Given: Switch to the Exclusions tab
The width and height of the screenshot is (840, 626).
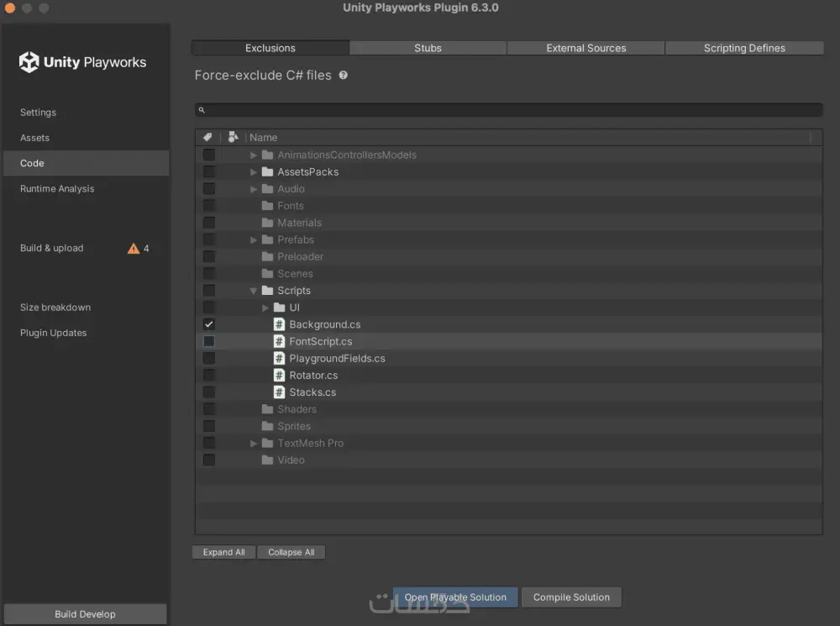Looking at the screenshot, I should tap(270, 48).
